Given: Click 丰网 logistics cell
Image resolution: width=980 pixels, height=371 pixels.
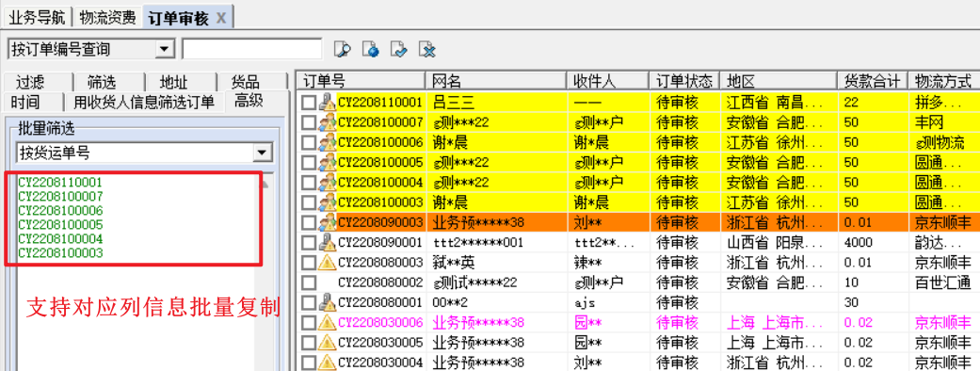Looking at the screenshot, I should tap(929, 122).
